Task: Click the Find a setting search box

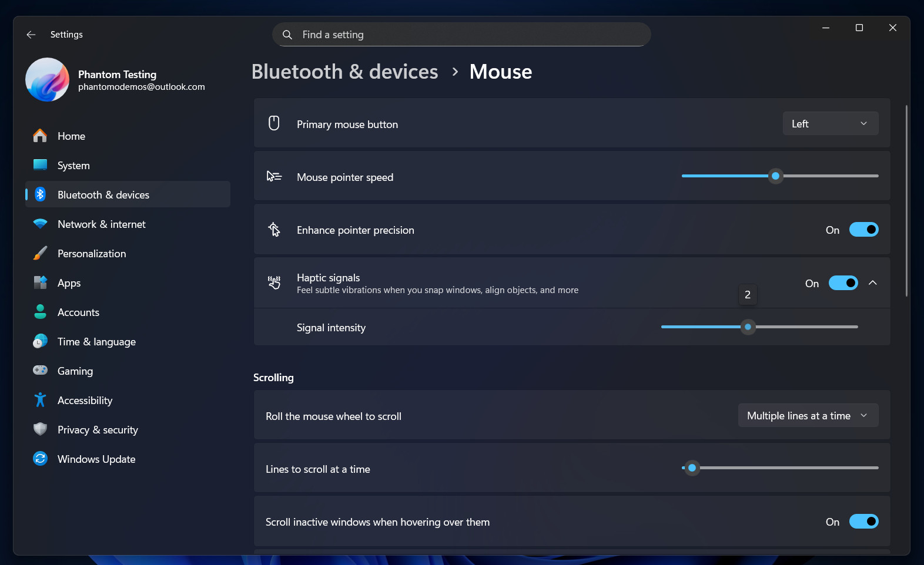Action: [x=461, y=35]
